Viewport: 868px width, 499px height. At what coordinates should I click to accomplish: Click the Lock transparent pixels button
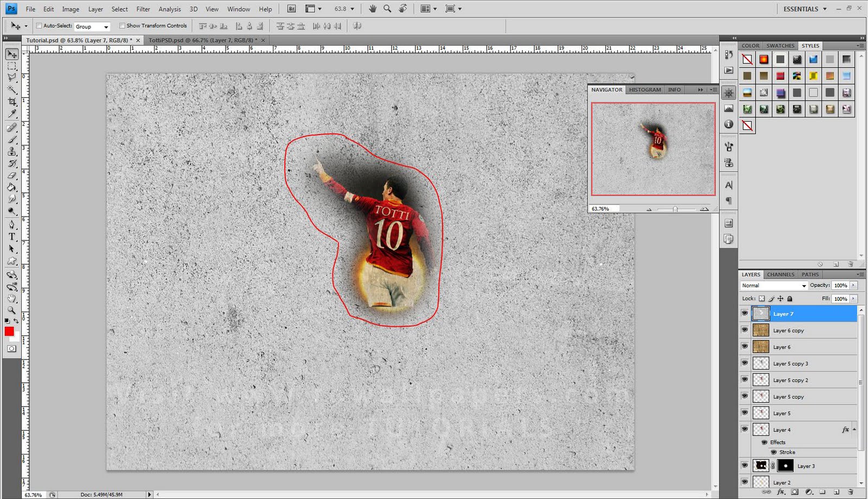click(x=762, y=299)
